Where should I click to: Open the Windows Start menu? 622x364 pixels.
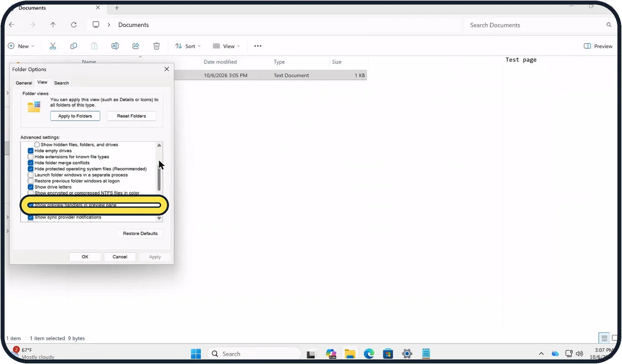[196, 354]
